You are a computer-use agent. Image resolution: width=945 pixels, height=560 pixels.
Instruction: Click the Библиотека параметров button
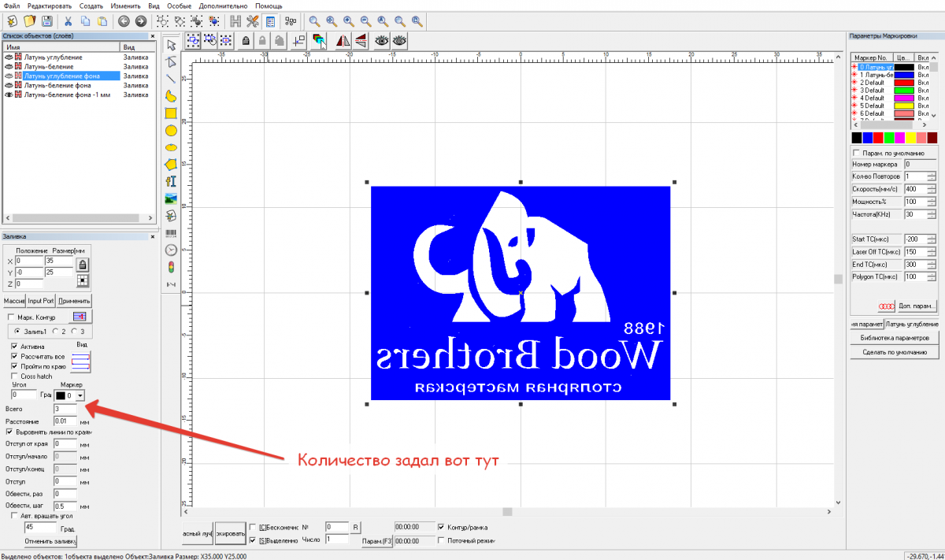click(x=894, y=338)
